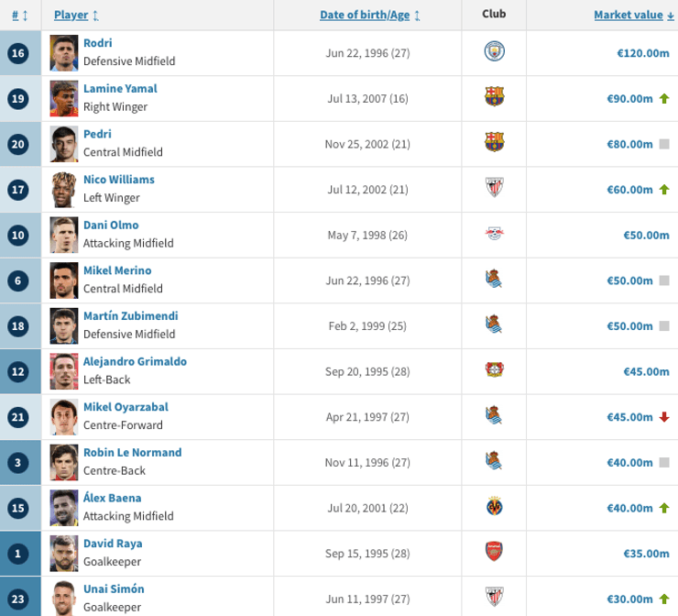Click Bayer Leverkusen crest in Grimaldo row
Viewport: 678px width, 616px height.
pos(494,371)
